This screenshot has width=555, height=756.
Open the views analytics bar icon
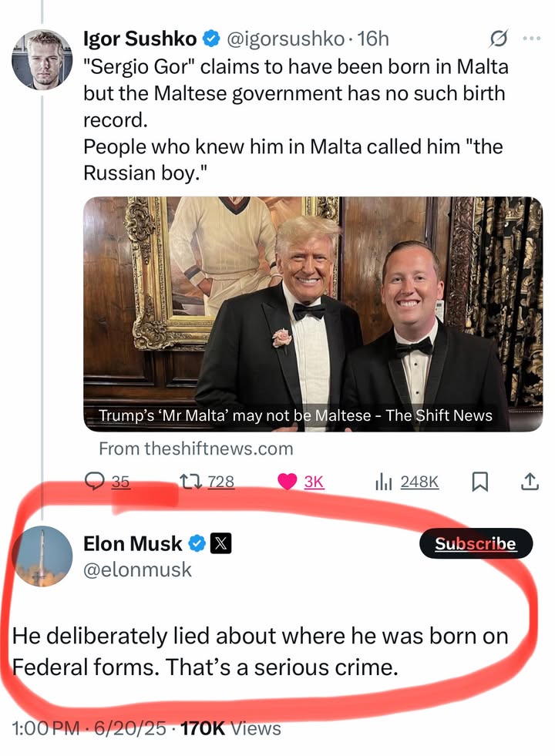[384, 482]
